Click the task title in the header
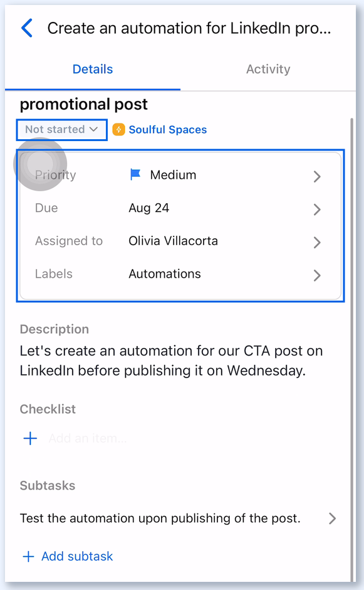Image resolution: width=364 pixels, height=590 pixels. click(x=189, y=29)
